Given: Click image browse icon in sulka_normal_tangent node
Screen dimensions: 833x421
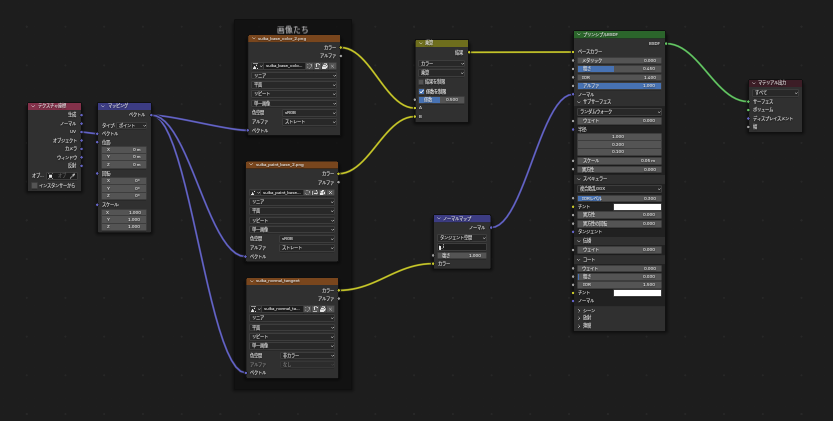Looking at the screenshot, I should 254,309.
